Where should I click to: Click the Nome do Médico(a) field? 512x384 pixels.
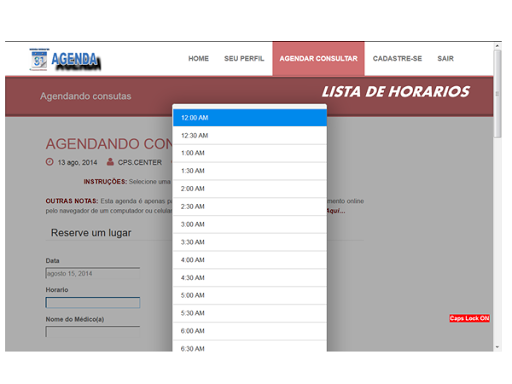(x=93, y=331)
